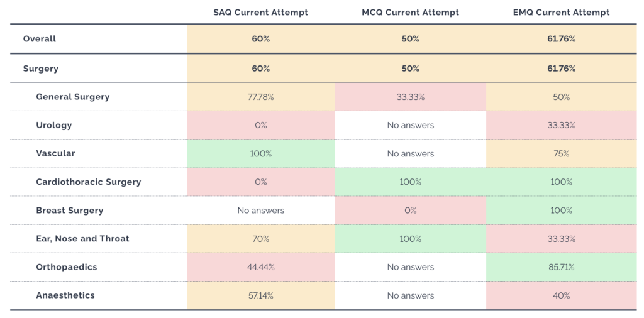
Task: Click the 77.78% General Surgery SAQ score
Action: coord(260,97)
